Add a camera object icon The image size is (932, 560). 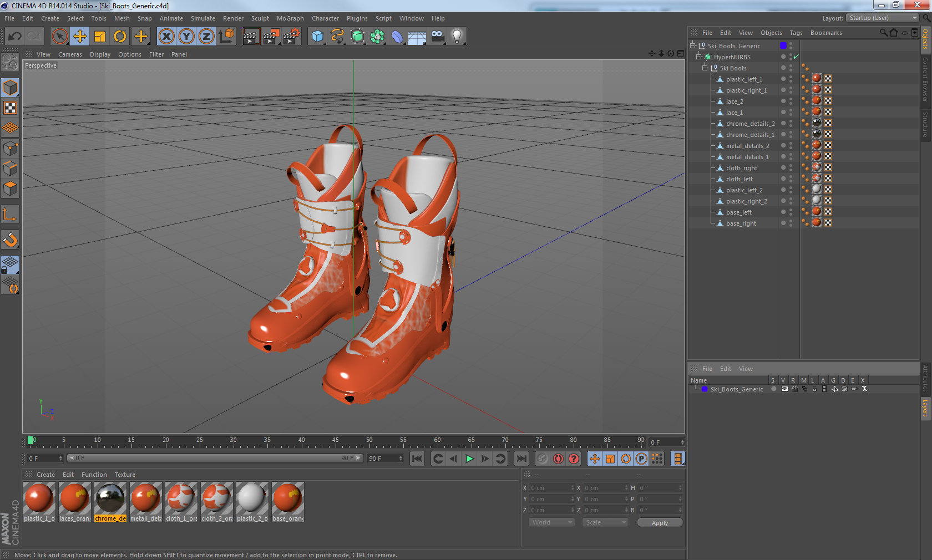[437, 37]
